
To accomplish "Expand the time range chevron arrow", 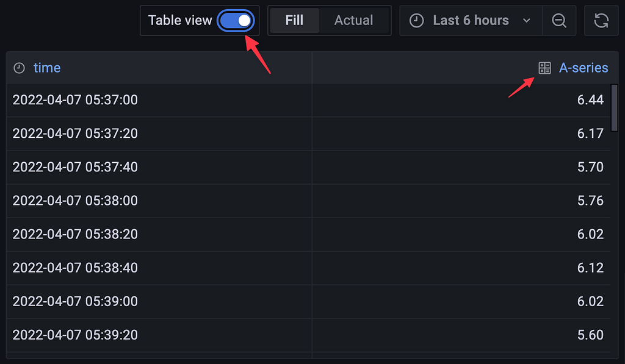I will click(527, 21).
